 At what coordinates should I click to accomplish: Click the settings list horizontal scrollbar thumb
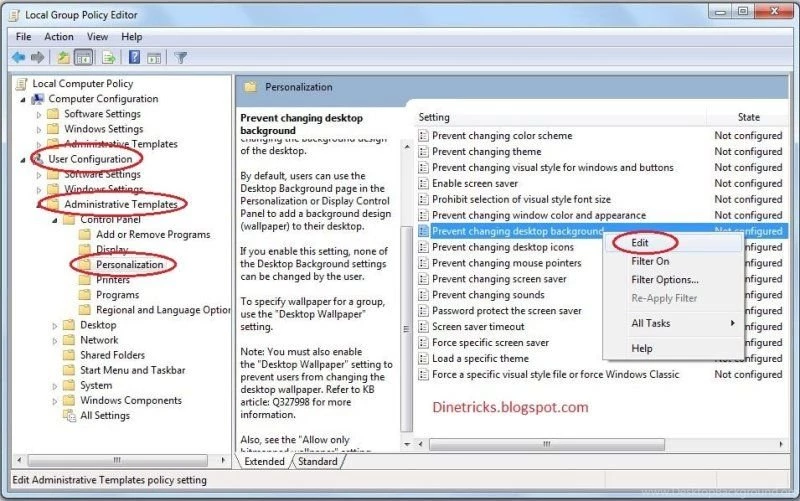[x=546, y=444]
